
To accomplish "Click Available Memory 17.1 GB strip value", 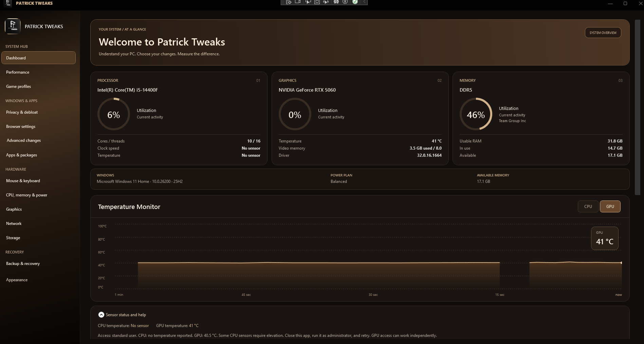I will [x=483, y=181].
